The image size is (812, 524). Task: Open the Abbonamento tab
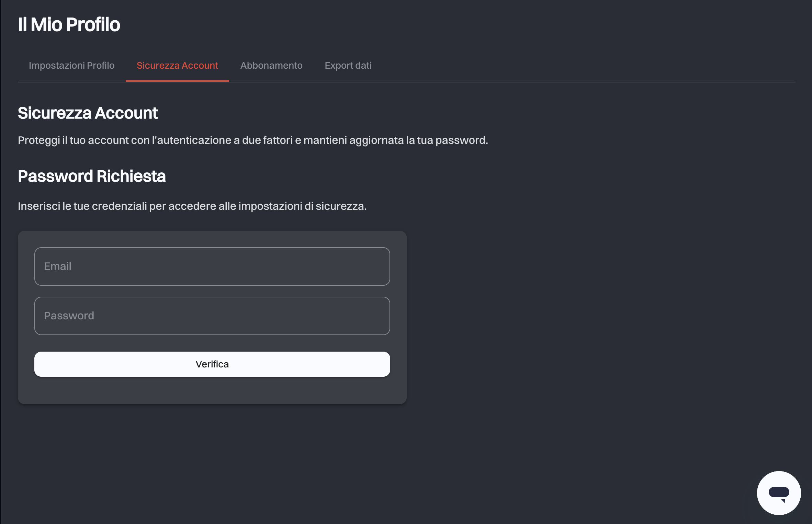coord(271,66)
